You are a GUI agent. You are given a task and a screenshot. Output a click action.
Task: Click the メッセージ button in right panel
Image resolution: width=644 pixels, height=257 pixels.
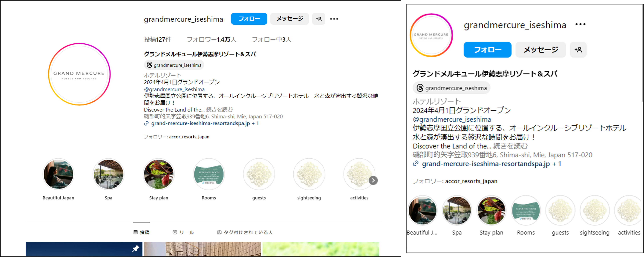point(540,50)
